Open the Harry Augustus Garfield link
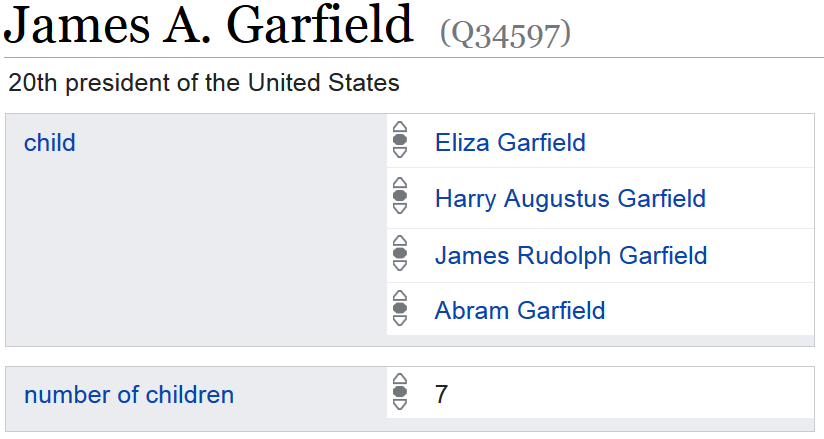824x439 pixels. (x=570, y=198)
